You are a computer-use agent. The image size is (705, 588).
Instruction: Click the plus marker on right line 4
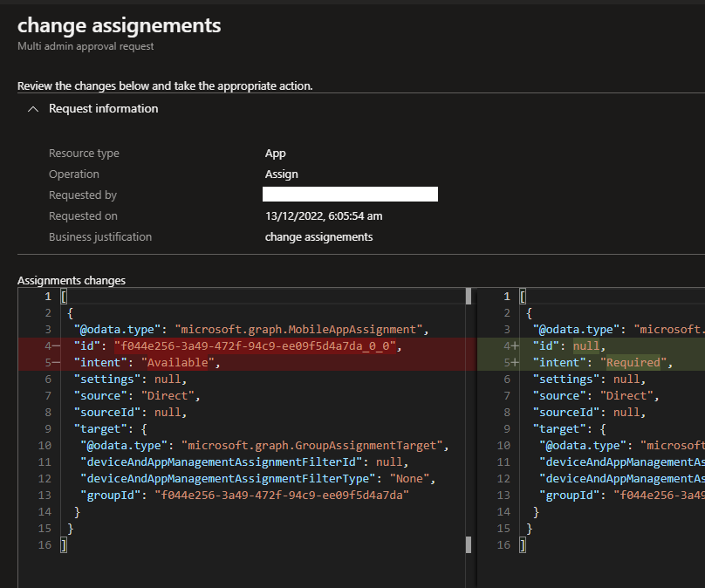pos(515,346)
